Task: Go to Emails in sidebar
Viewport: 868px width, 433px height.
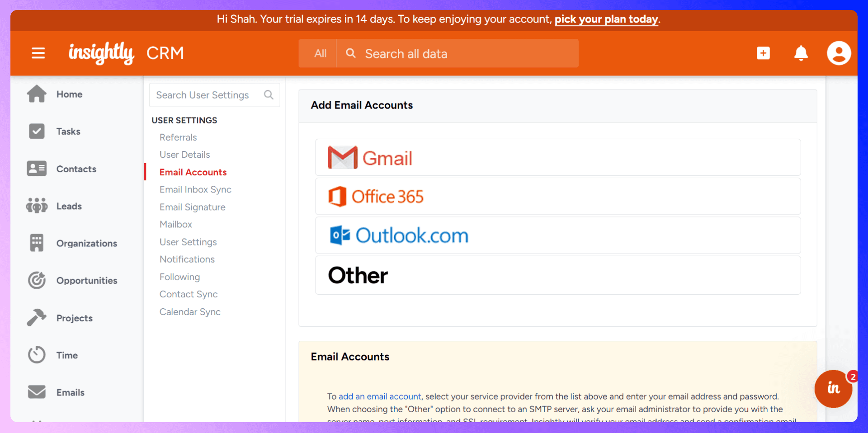Action: [71, 392]
